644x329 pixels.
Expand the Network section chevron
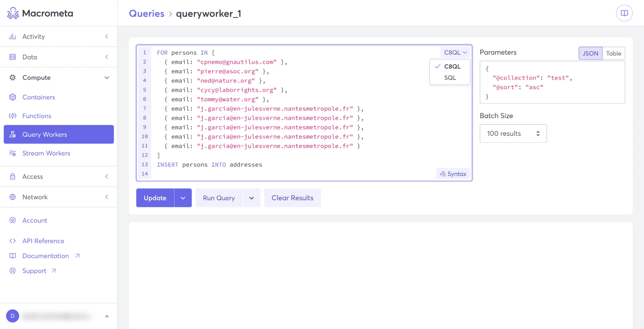[107, 197]
